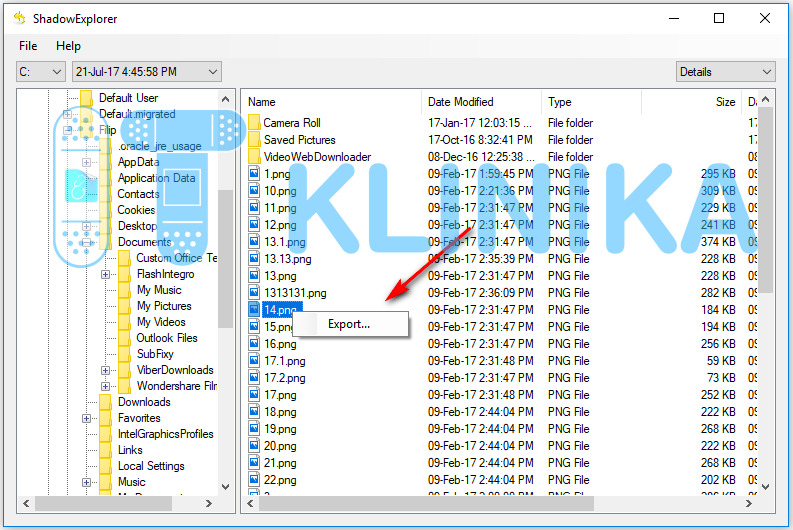Click the folder tree scroll down arrow
Viewport: 793px width, 530px height.
coord(226,487)
